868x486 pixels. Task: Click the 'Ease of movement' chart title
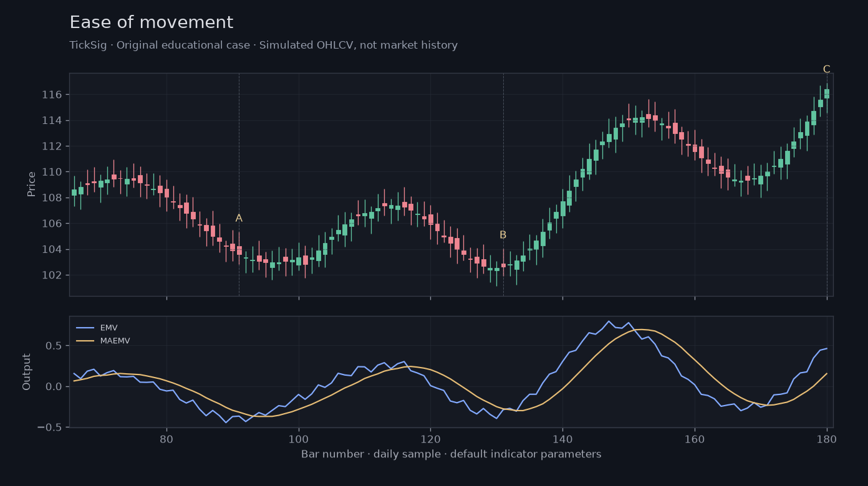(x=152, y=23)
